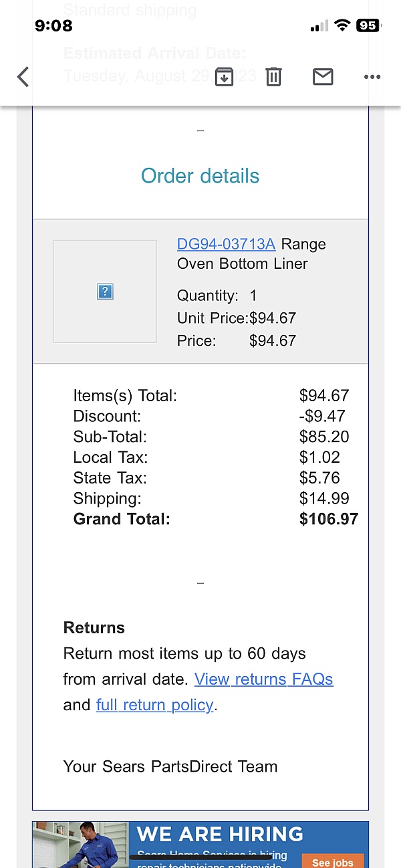Select the Order details heading
This screenshot has height=868, width=401.
pyautogui.click(x=200, y=175)
